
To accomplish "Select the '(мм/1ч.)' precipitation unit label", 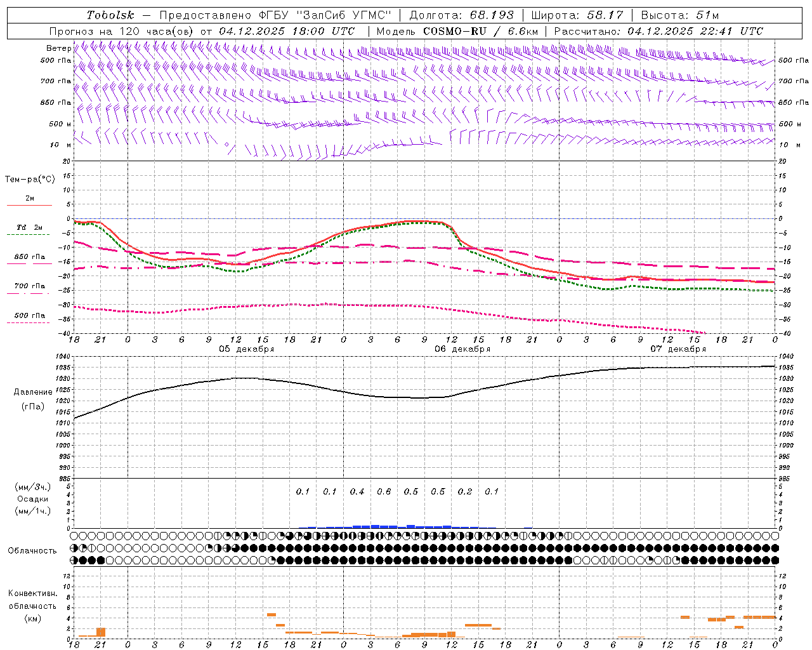I will [33, 511].
